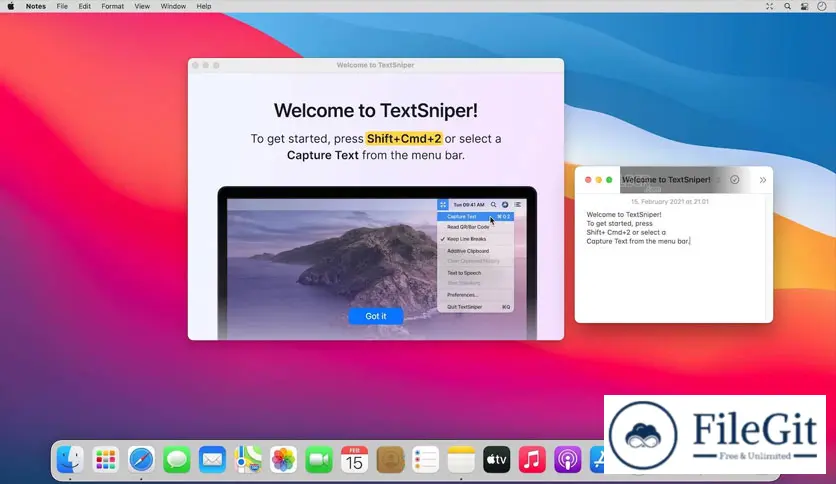Open Music from the Dock
The width and height of the screenshot is (836, 484).
[x=532, y=459]
